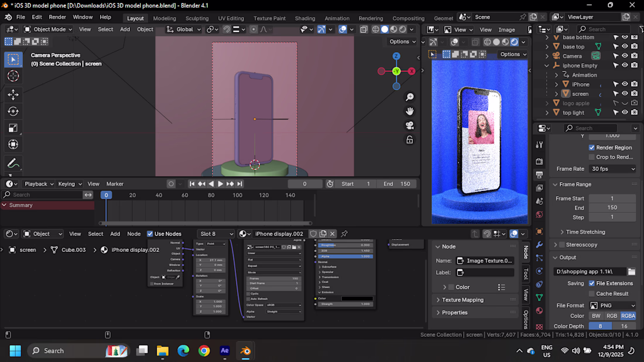Toggle the Use Nodes checkbox
Viewport: 644px width, 362px height.
[x=150, y=234]
